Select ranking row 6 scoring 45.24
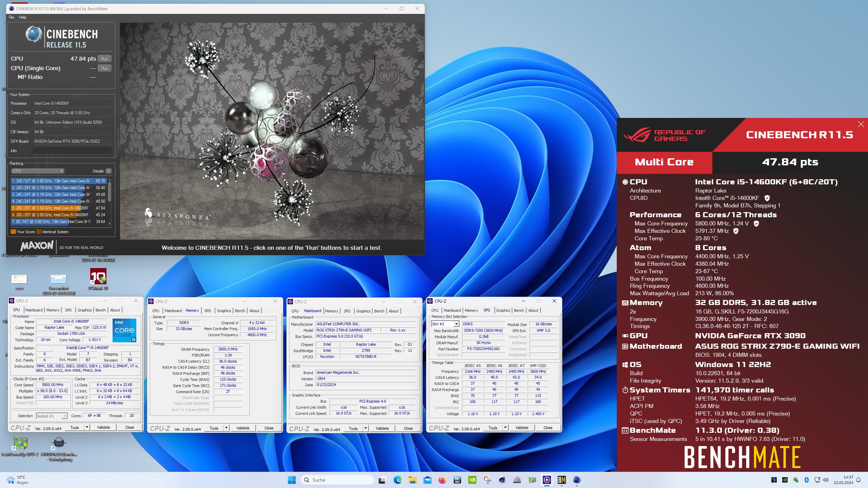Image resolution: width=868 pixels, height=488 pixels. (x=59, y=215)
